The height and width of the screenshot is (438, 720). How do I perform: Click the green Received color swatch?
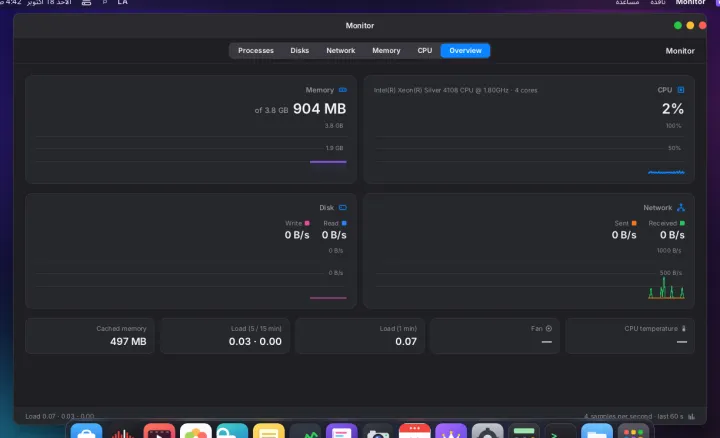tap(682, 223)
